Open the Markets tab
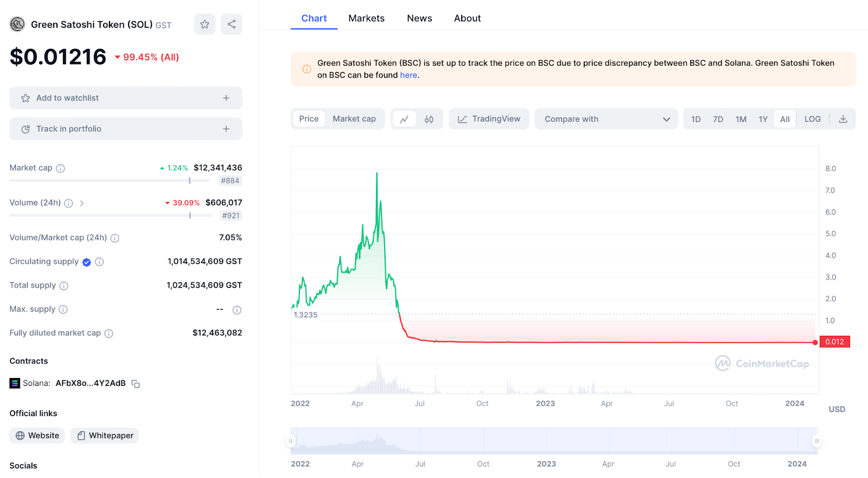 point(366,18)
